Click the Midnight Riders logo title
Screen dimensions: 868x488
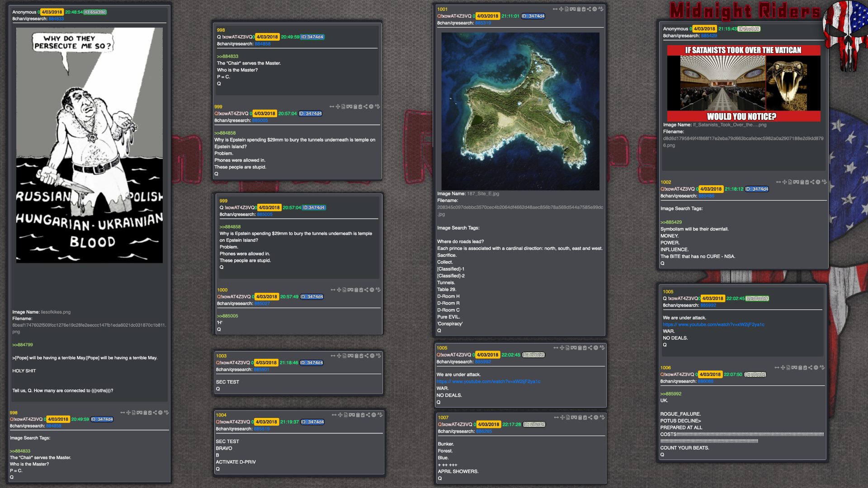745,11
